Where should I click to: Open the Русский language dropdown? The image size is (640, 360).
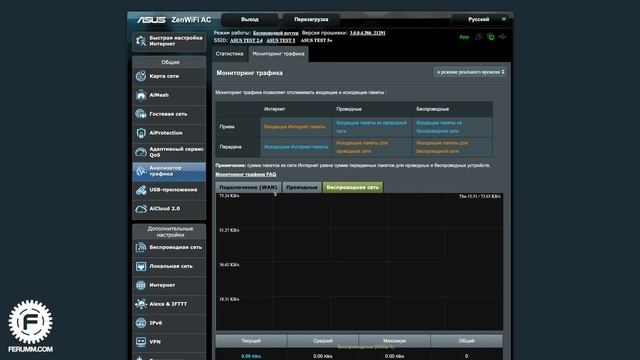point(482,19)
